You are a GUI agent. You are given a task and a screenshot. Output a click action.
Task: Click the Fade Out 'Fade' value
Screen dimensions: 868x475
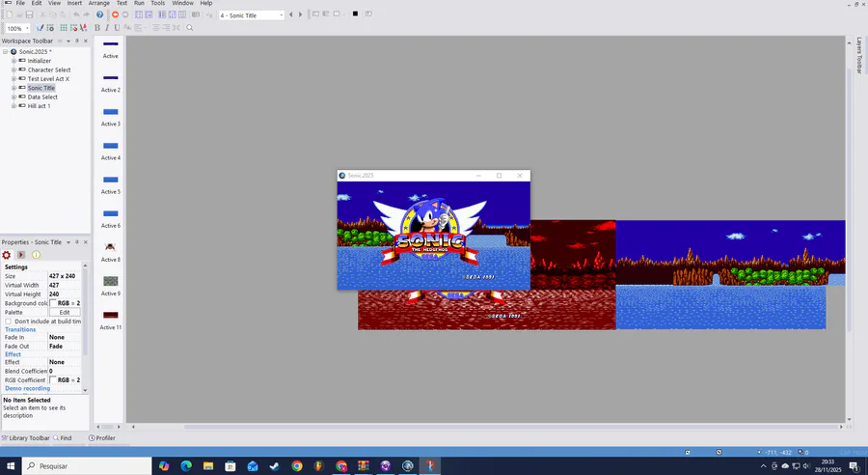[x=56, y=347]
